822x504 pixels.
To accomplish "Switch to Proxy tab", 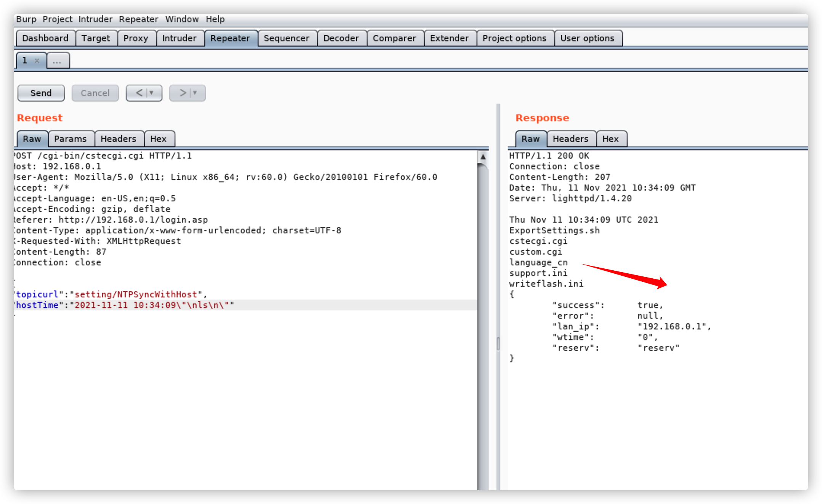I will [x=136, y=39].
